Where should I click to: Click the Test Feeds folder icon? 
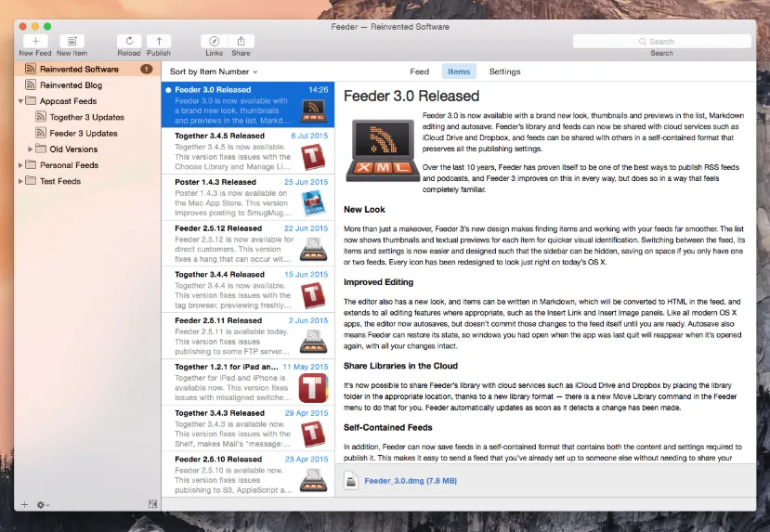[x=31, y=181]
